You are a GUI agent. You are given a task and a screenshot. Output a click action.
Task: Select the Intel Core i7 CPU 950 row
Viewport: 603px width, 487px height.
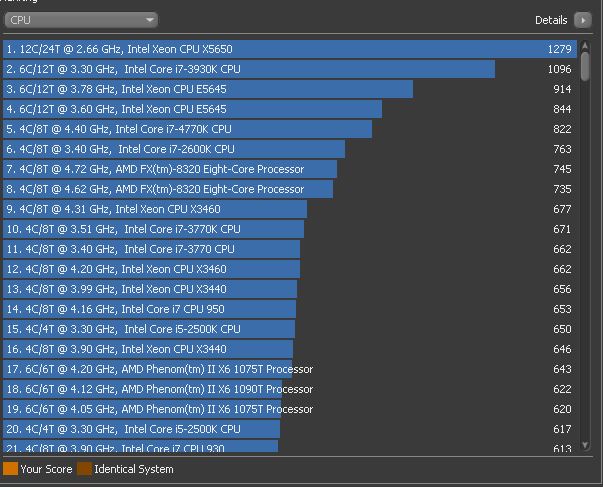[290, 309]
